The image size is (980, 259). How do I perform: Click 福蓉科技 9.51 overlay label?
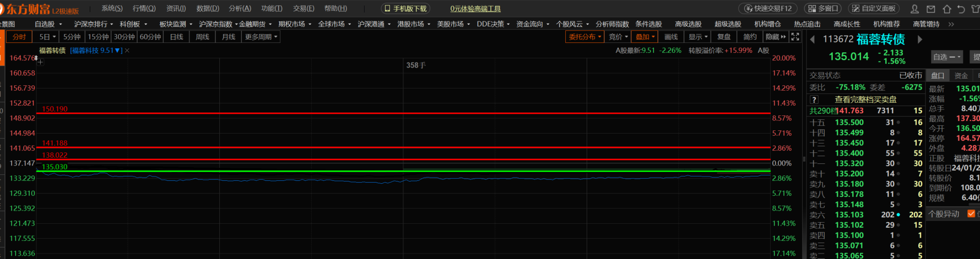[96, 51]
